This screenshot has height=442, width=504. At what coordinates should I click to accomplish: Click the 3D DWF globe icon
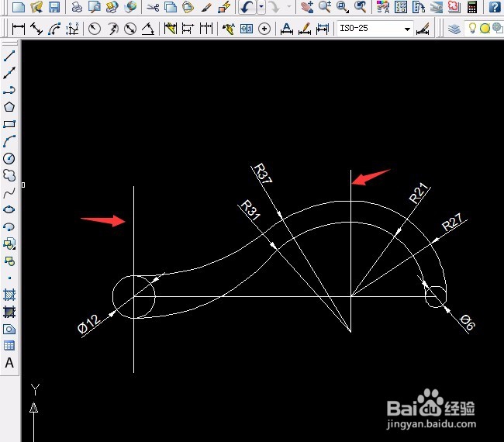coord(129,6)
